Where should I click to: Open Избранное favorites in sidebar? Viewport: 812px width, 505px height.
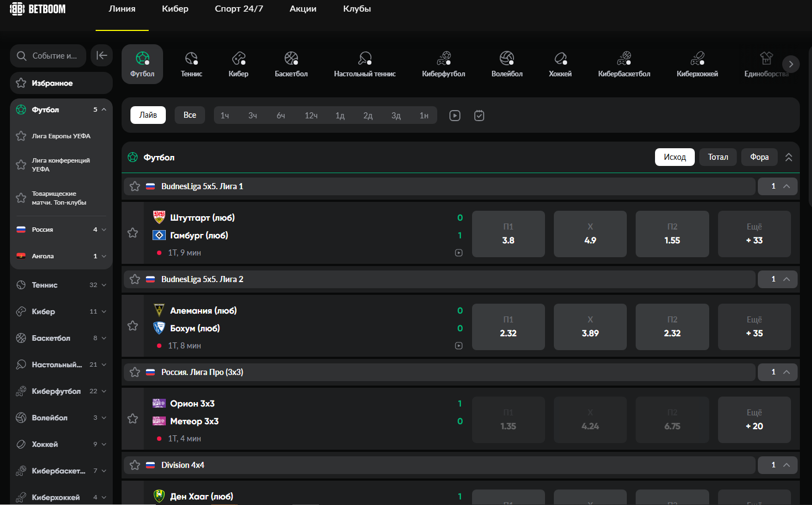point(61,83)
